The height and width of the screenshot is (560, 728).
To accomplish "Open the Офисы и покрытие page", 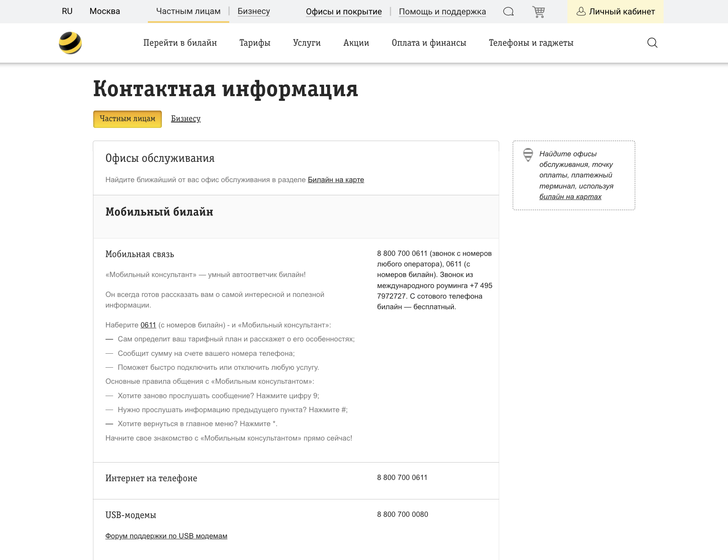I will [344, 11].
